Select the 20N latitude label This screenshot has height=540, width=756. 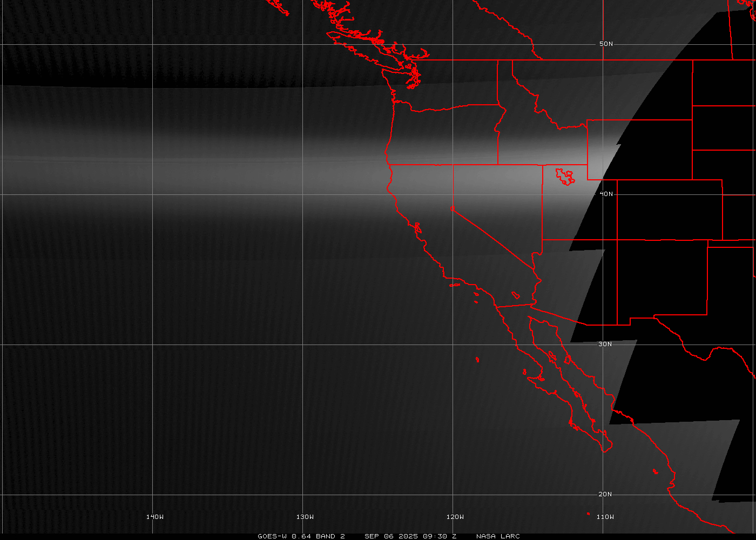(x=605, y=494)
